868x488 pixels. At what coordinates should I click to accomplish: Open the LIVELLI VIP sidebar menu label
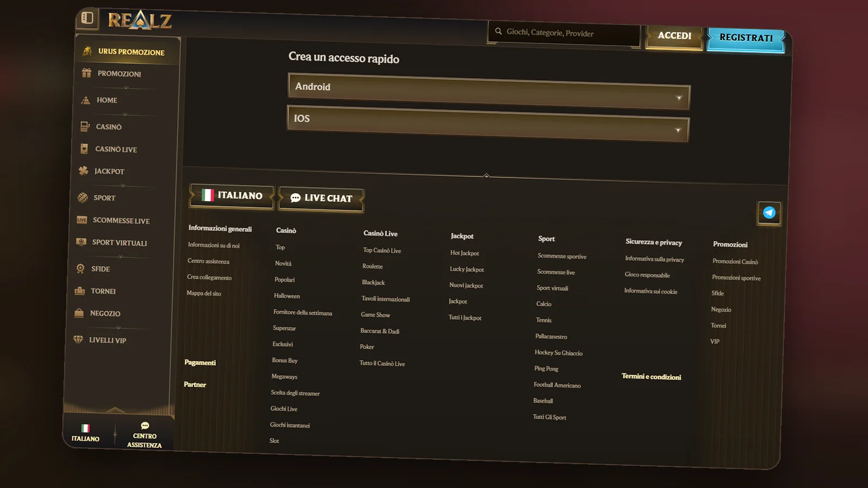[x=107, y=340]
